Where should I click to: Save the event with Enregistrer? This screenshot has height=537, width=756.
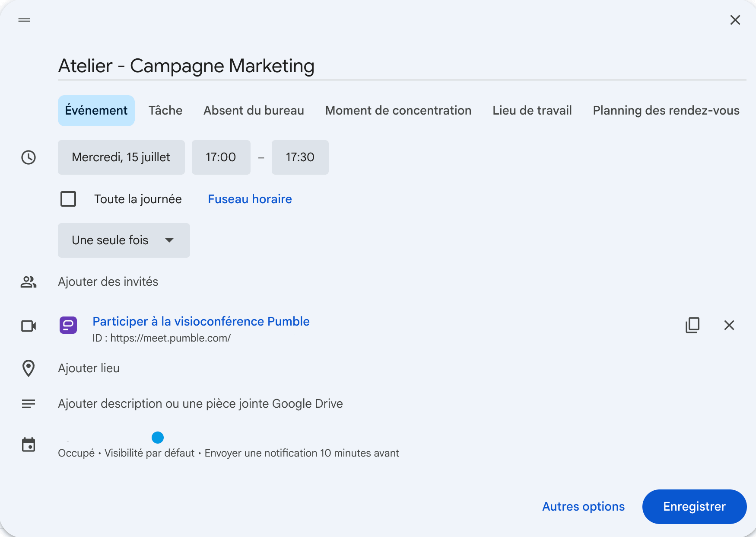pos(694,506)
